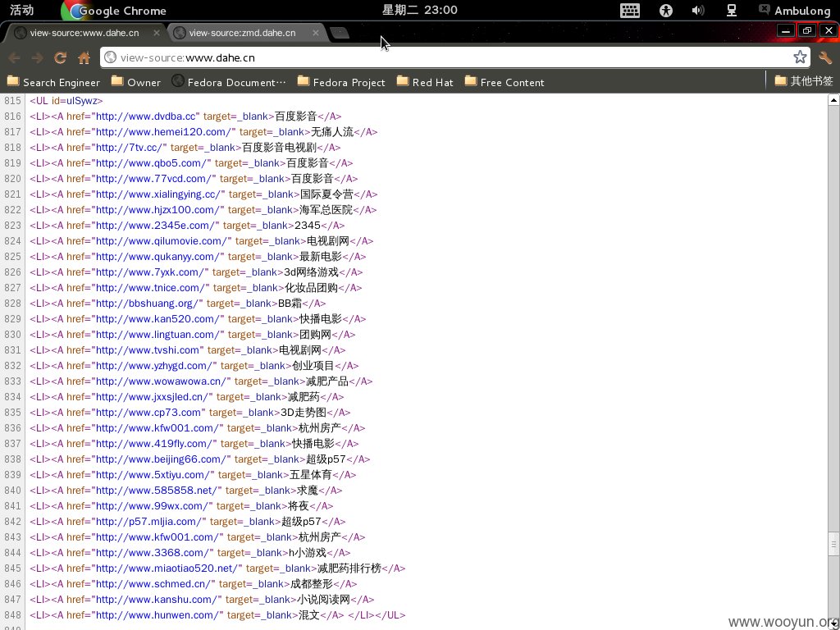
Task: Click the http://www.cp73.com link
Action: 149,412
